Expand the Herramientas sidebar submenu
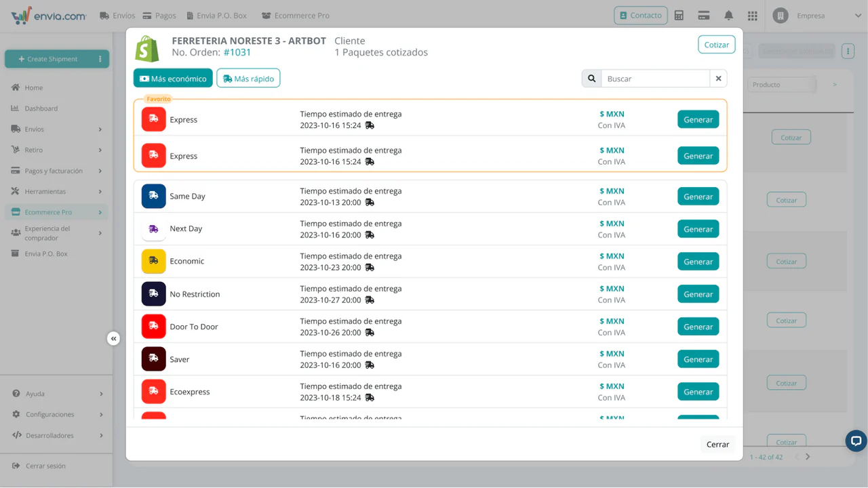The height and width of the screenshot is (488, 868). click(x=100, y=192)
